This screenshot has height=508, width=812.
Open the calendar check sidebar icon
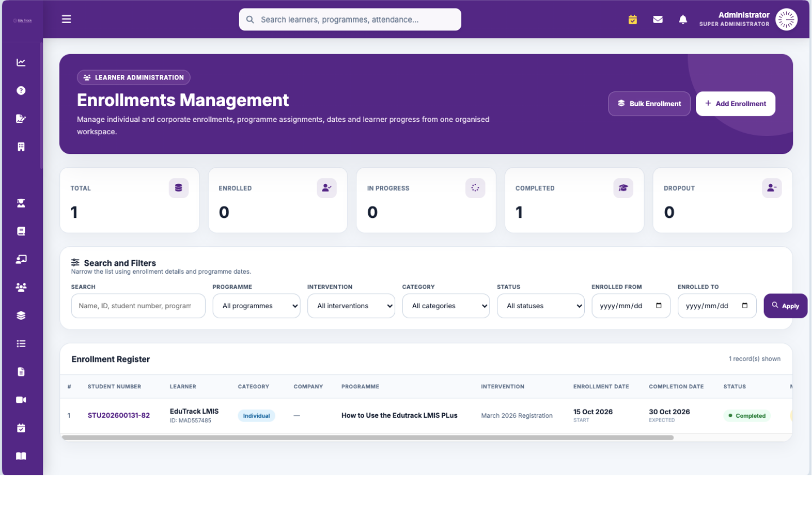21,428
